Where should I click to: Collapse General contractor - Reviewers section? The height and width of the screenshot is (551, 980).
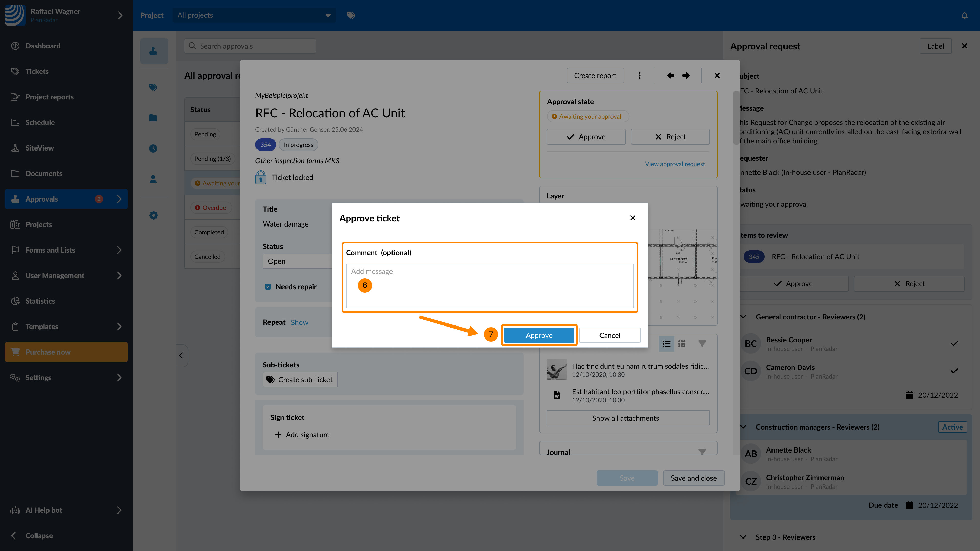tap(743, 317)
